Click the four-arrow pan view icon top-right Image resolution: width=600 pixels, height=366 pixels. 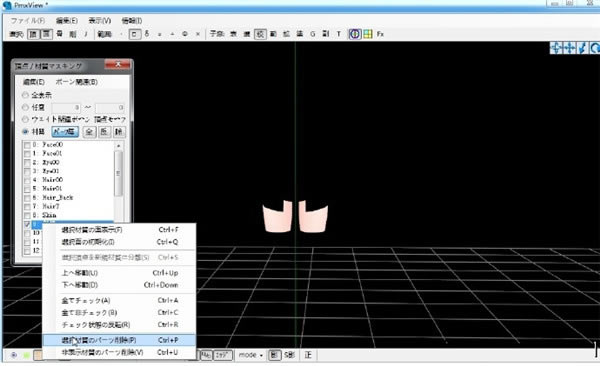[569, 48]
